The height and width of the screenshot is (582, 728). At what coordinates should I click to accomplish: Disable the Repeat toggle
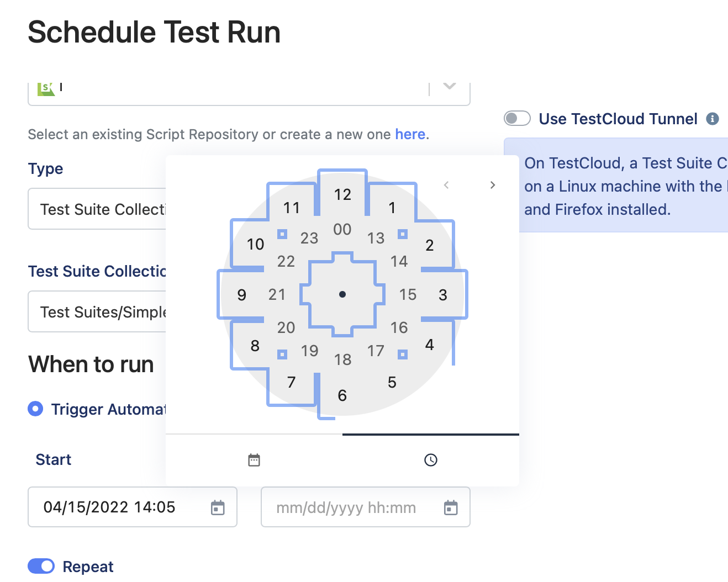[41, 566]
